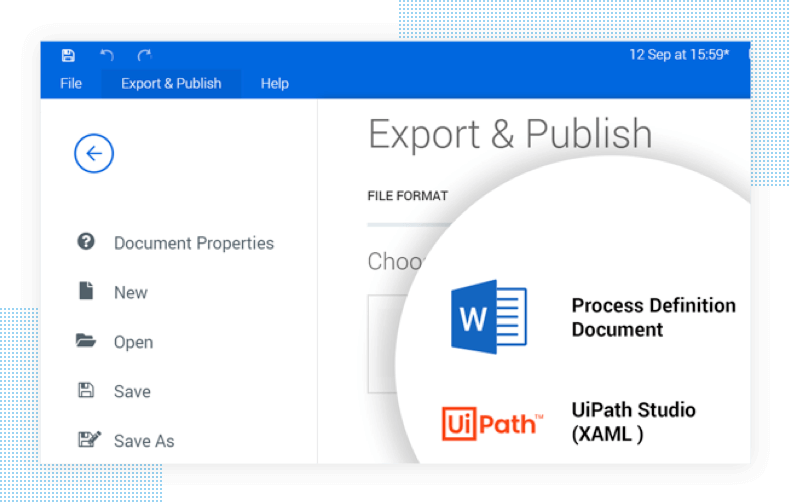
Task: Click the pencil disk icon beside Save As
Action: coord(90,439)
